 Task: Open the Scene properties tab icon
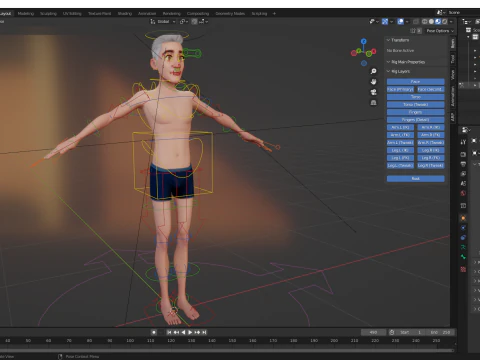click(x=463, y=183)
